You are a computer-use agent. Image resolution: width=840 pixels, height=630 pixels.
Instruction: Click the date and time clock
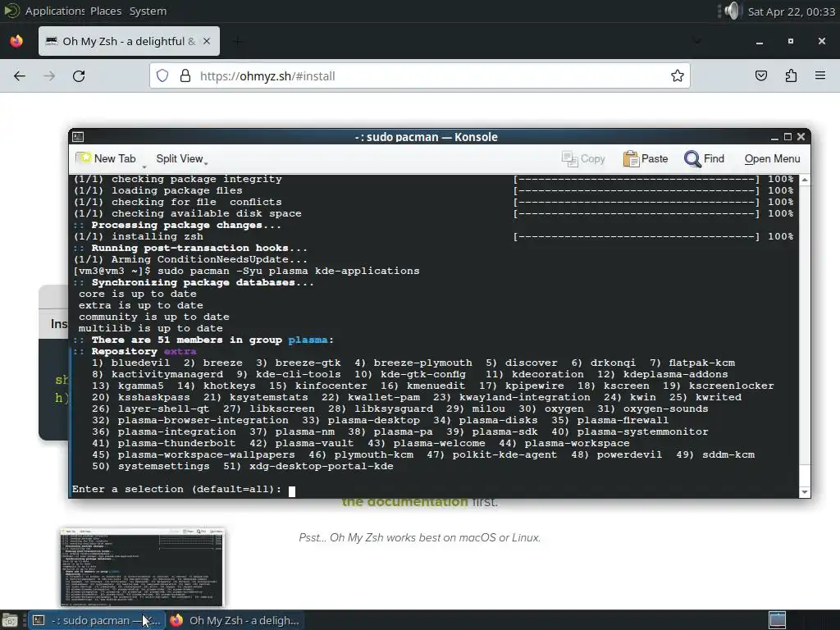[x=792, y=11]
